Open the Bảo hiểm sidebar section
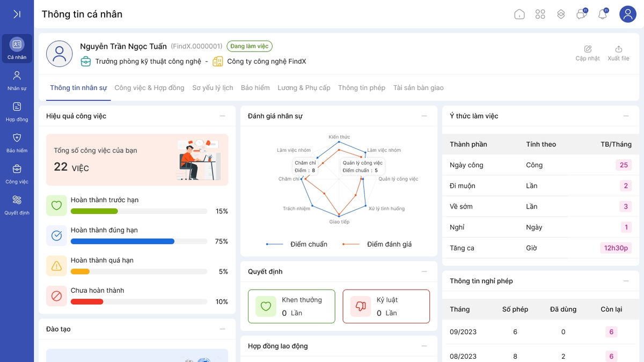The width and height of the screenshot is (644, 362). [17, 142]
